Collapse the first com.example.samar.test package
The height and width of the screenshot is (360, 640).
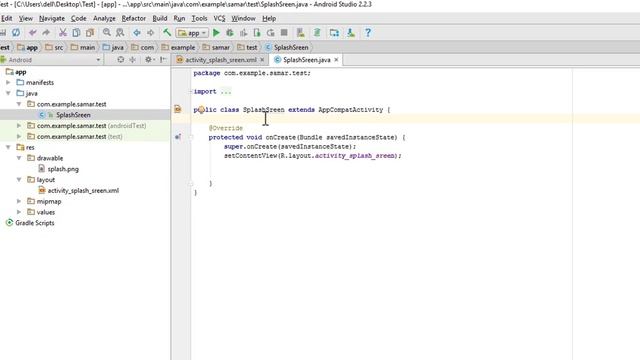point(19,104)
